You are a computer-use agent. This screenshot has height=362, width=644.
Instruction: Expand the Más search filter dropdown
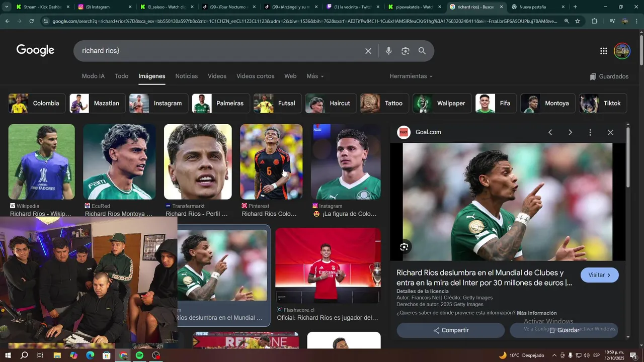pos(315,76)
